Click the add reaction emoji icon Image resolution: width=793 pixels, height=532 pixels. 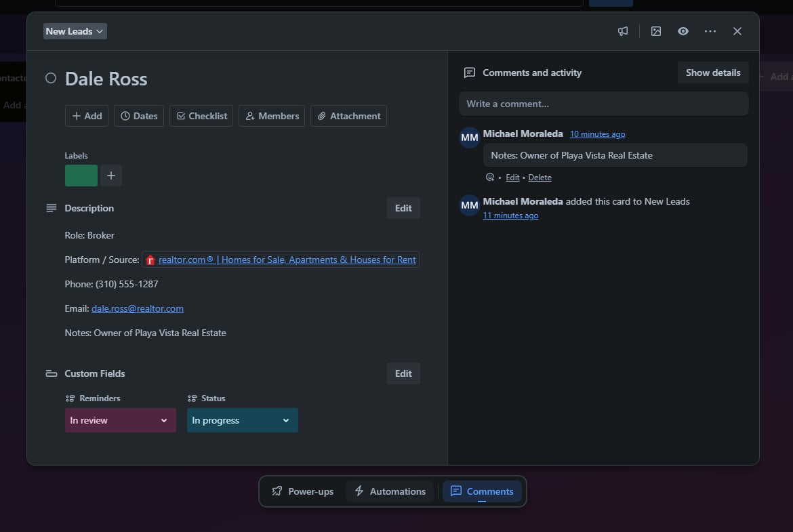490,178
